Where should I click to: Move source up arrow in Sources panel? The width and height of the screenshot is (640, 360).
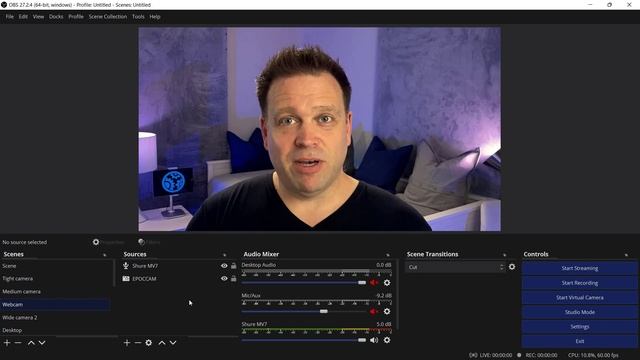[162, 343]
